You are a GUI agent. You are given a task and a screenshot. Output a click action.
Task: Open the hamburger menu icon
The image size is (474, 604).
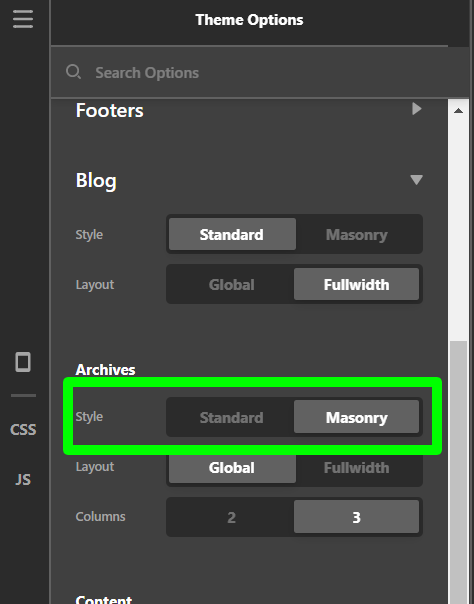pyautogui.click(x=23, y=19)
